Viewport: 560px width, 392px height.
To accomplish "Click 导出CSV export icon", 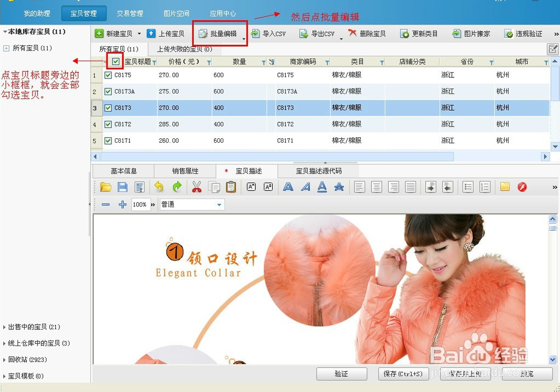I will 304,34.
